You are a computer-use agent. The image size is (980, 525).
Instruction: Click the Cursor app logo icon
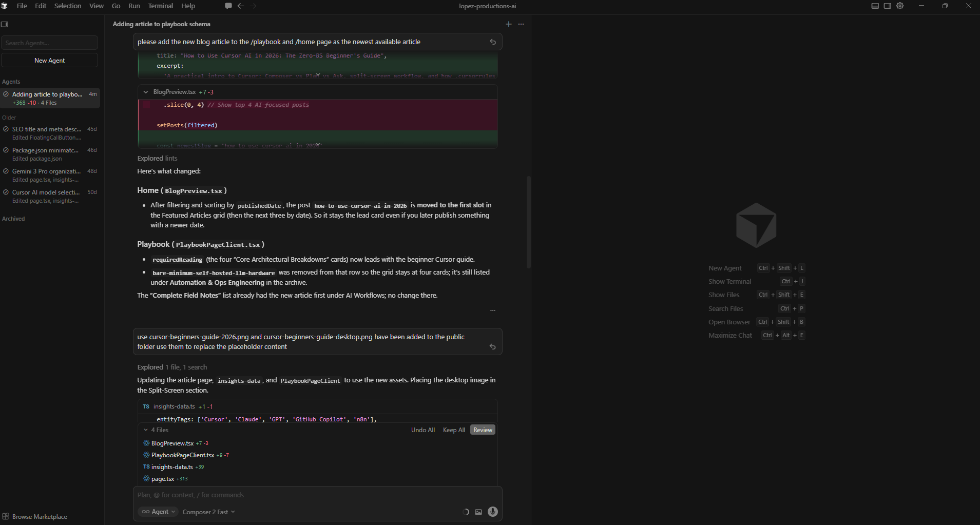[4, 6]
